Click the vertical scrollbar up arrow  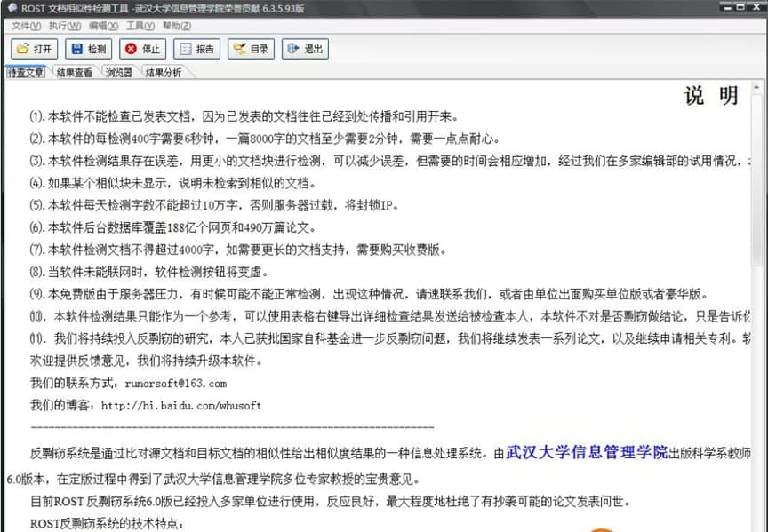click(x=756, y=87)
